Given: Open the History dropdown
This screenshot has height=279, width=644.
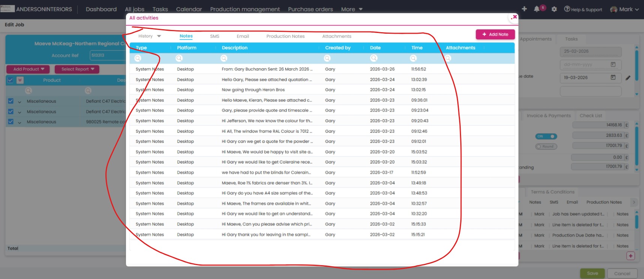Looking at the screenshot, I should [x=149, y=36].
